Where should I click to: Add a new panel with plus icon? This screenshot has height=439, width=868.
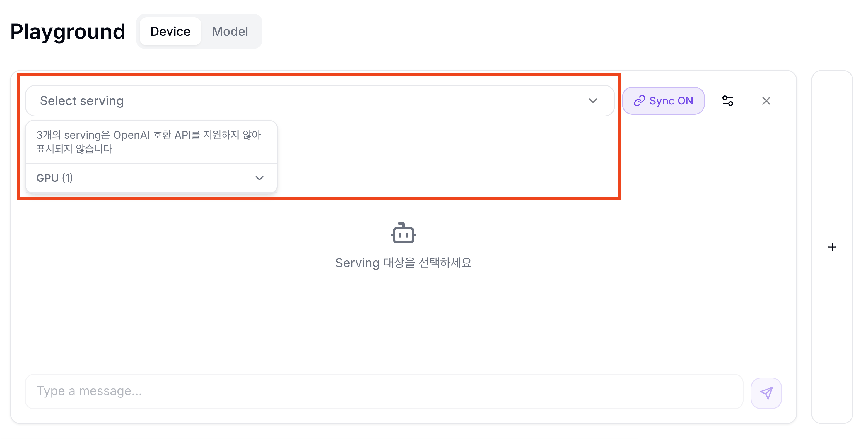[x=832, y=247]
